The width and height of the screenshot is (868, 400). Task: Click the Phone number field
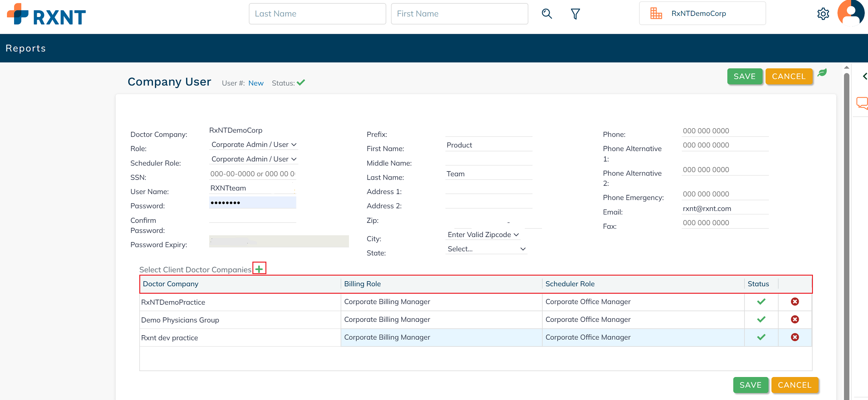coord(725,131)
